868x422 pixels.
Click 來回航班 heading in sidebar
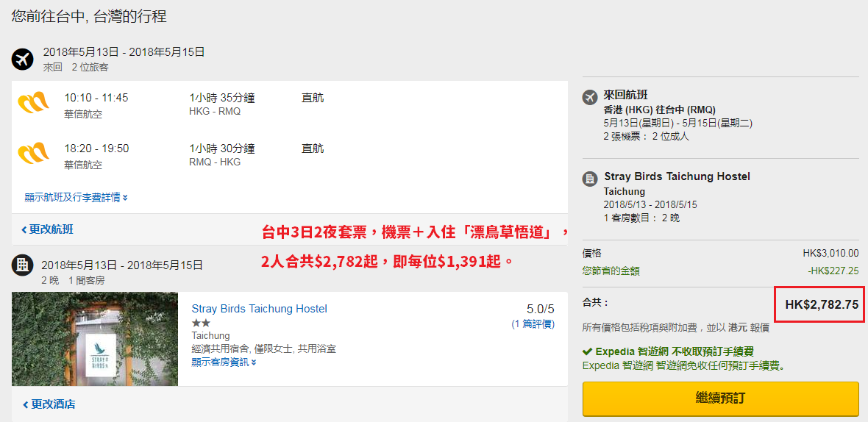tap(625, 96)
